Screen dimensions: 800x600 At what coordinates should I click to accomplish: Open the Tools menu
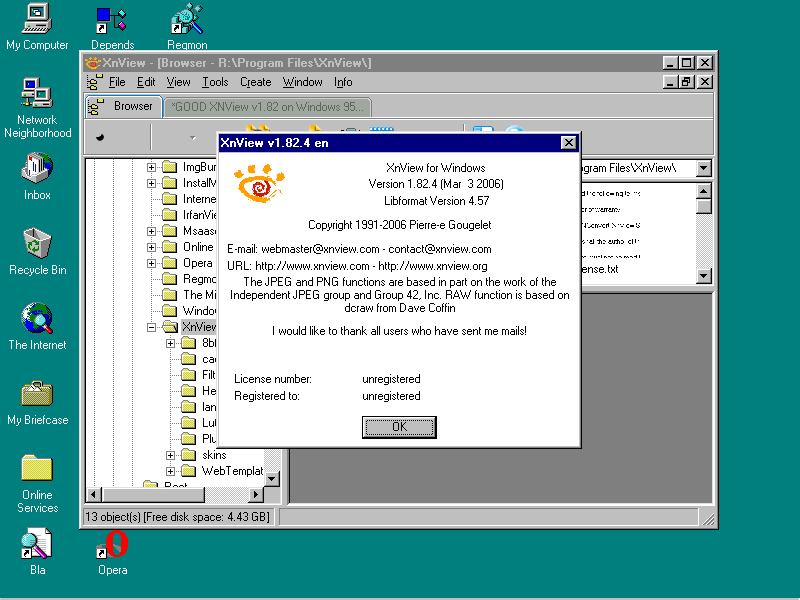tap(215, 82)
